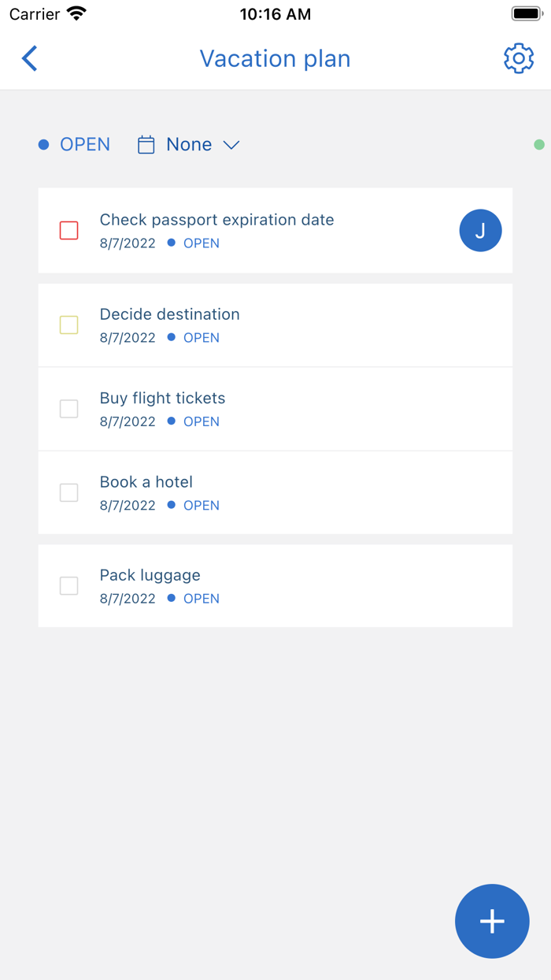Tap the blue dot next to the OPEN filter

(x=43, y=144)
